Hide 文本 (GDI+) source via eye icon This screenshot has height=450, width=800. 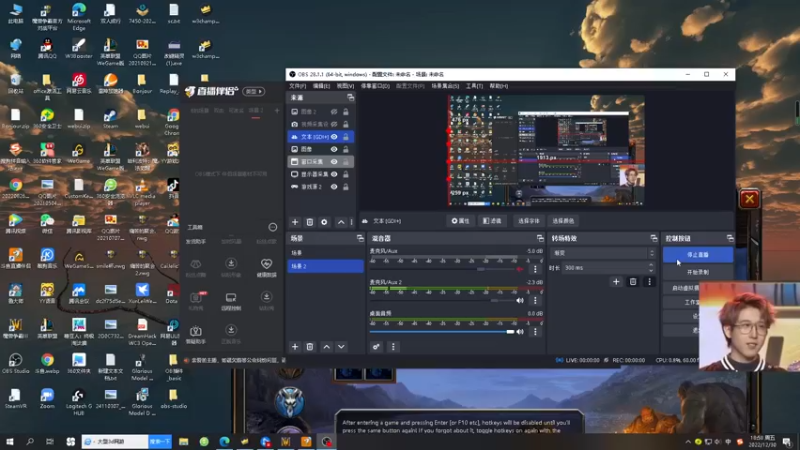click(334, 137)
